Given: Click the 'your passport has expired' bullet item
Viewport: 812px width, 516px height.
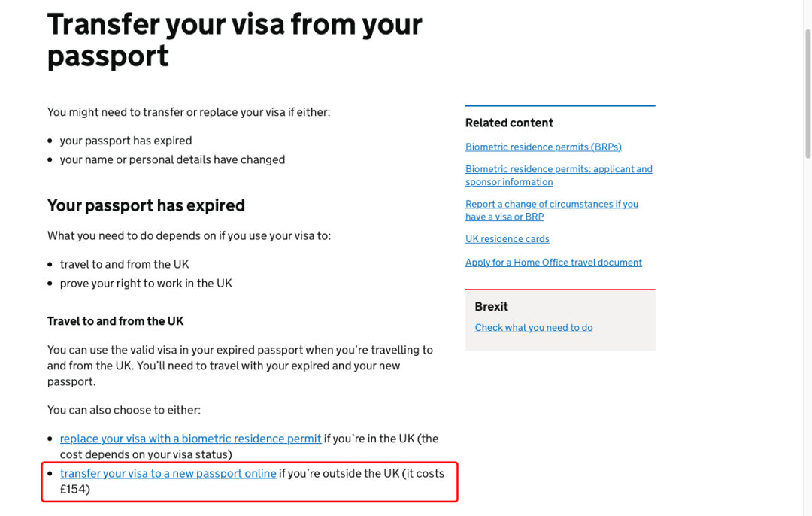Looking at the screenshot, I should [126, 141].
